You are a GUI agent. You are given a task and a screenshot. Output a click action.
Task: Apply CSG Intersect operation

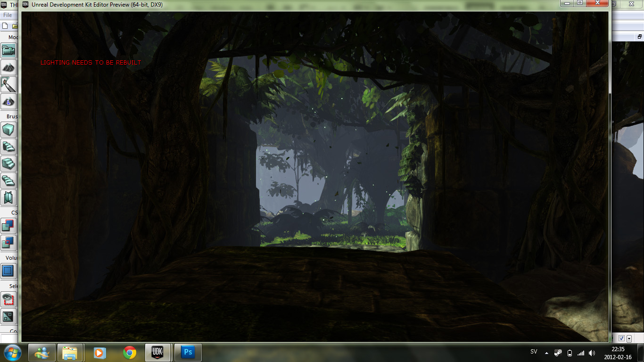(x=9, y=242)
